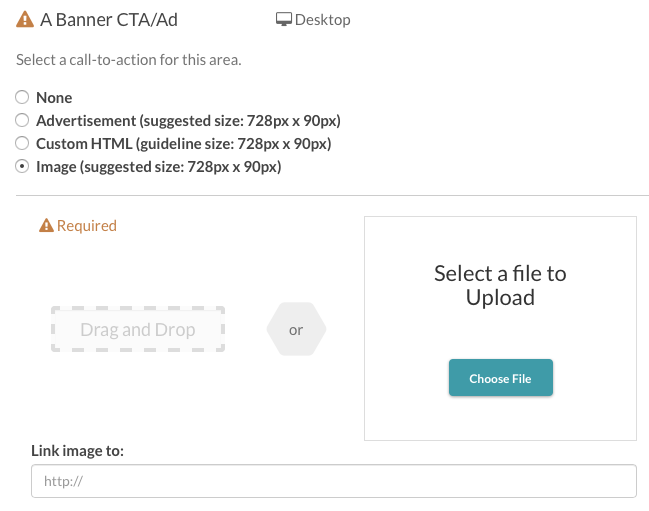This screenshot has width=649, height=511.
Task: Click the 'Select a call-to-action' instruction text
Action: 129,60
